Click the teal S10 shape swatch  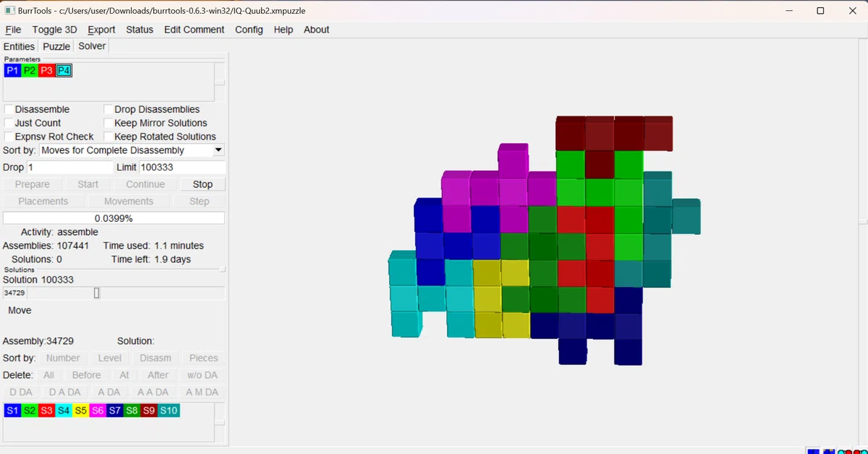coord(169,411)
